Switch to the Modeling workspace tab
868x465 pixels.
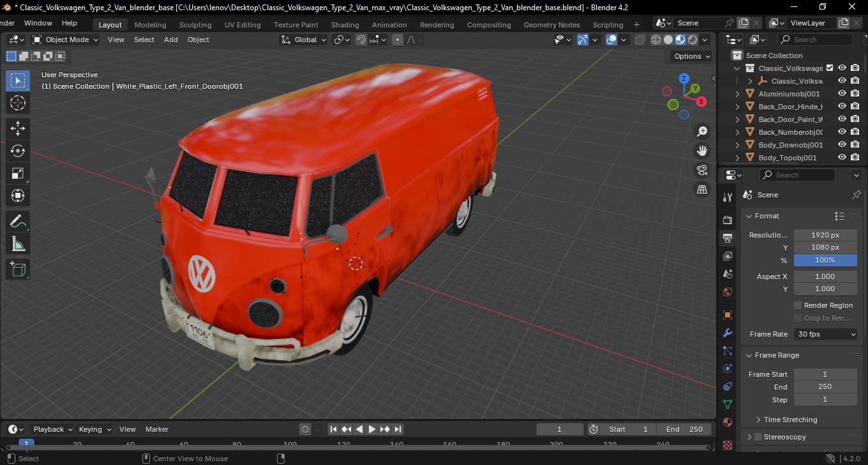click(150, 25)
